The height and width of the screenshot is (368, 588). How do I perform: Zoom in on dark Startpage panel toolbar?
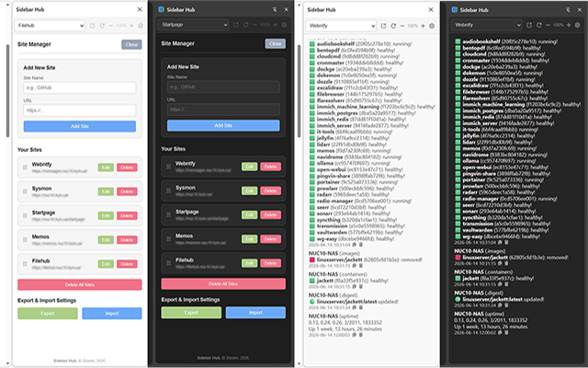[276, 25]
